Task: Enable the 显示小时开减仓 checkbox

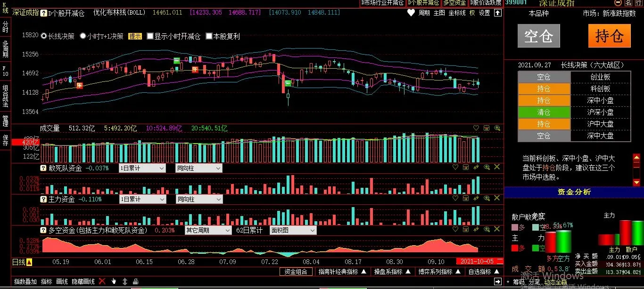Action: coord(150,36)
